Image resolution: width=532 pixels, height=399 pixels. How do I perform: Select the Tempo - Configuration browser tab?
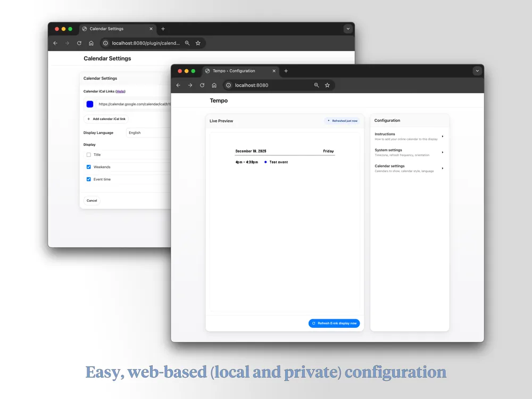point(241,71)
